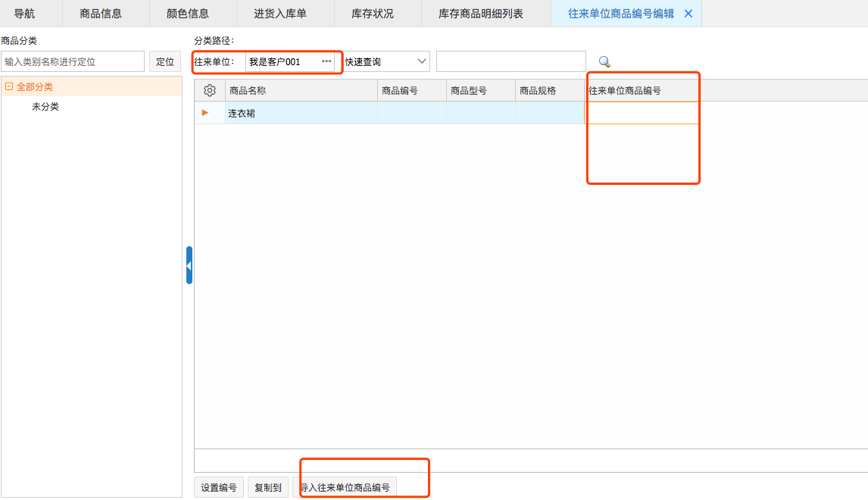This screenshot has height=500, width=868.
Task: Click the 设置编号 button
Action: click(218, 487)
